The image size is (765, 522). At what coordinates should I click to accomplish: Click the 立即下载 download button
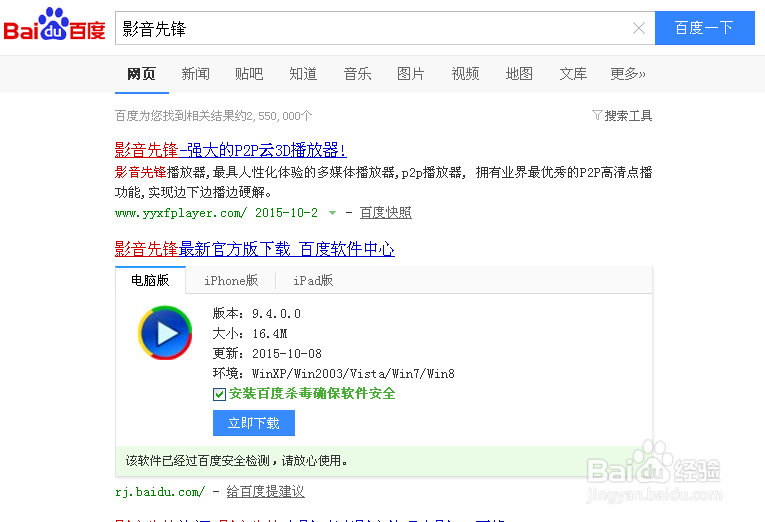point(254,422)
